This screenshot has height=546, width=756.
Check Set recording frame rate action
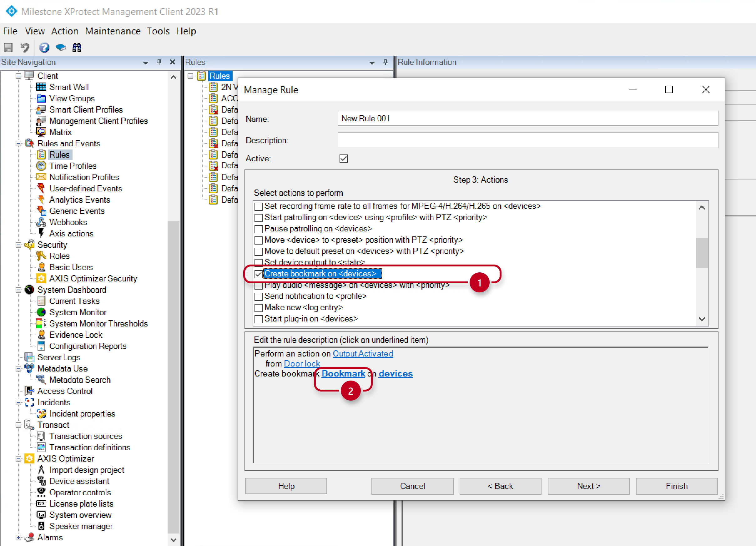(x=258, y=206)
